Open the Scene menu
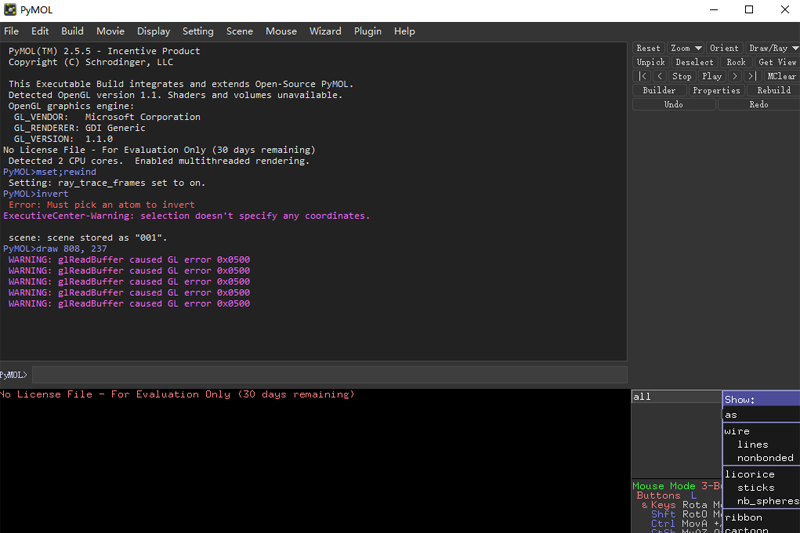 click(239, 31)
